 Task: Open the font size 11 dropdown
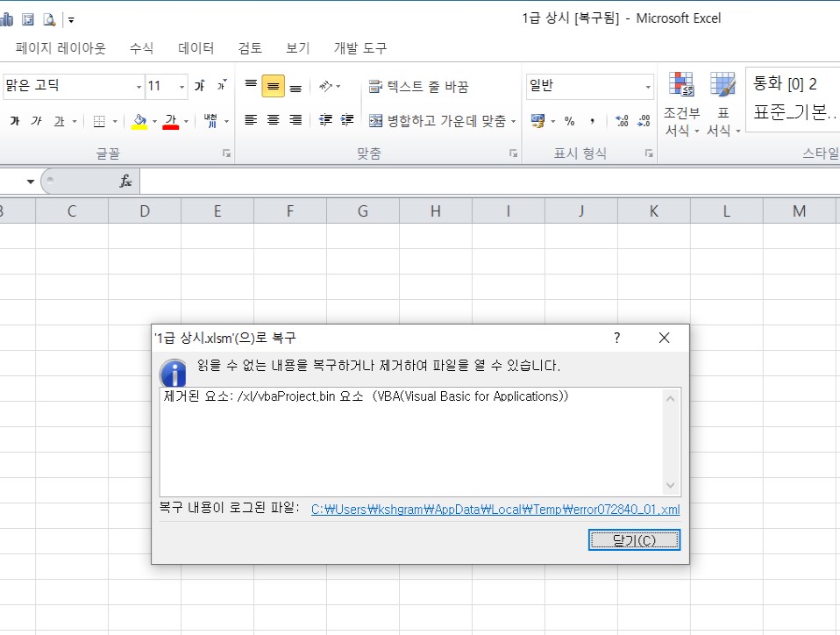click(182, 86)
